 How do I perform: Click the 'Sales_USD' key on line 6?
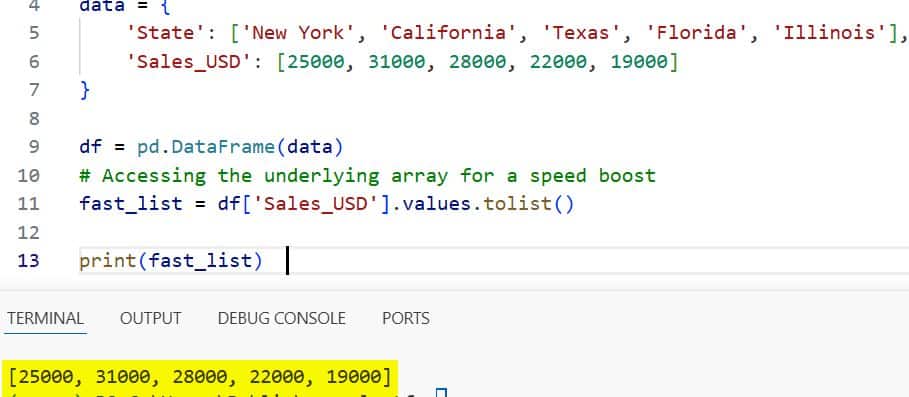click(190, 61)
